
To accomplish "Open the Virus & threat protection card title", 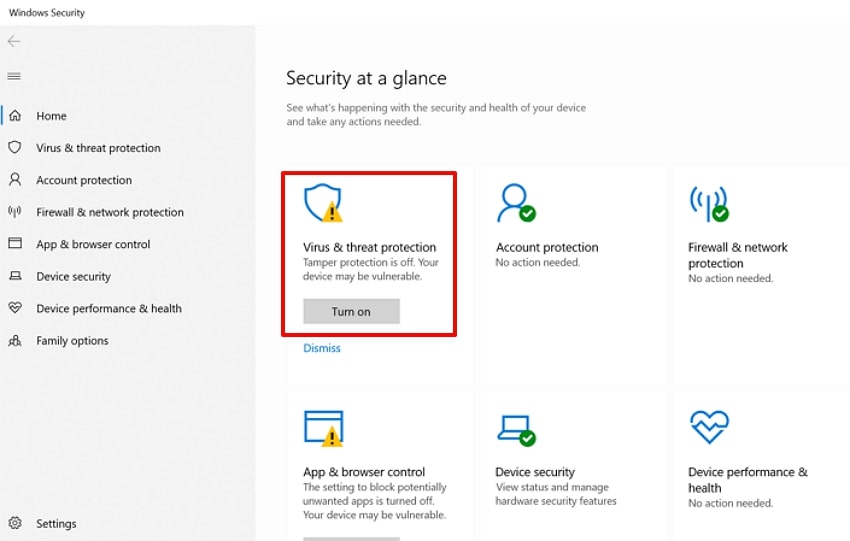I will click(x=369, y=247).
